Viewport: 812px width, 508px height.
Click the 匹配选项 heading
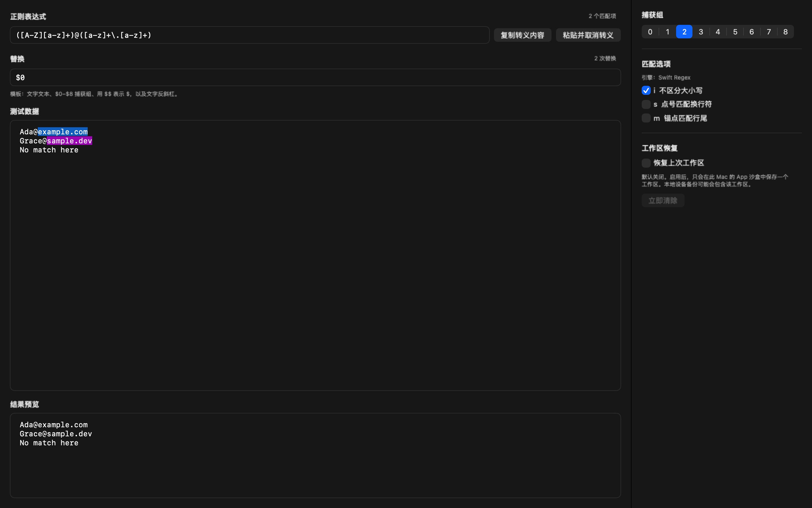[x=656, y=64]
